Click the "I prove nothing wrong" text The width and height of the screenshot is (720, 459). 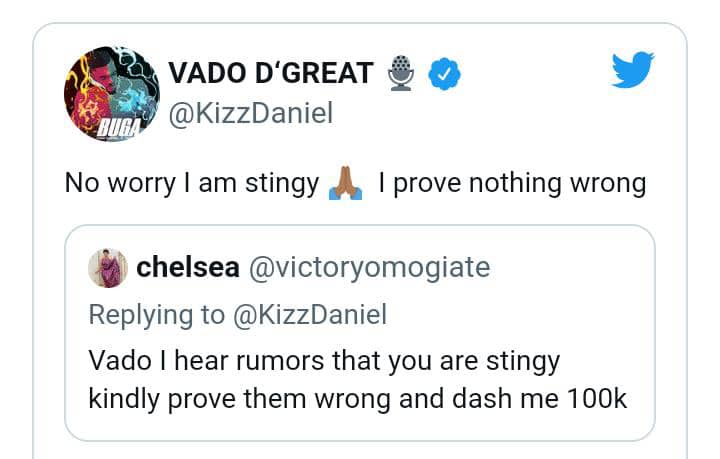pos(512,184)
